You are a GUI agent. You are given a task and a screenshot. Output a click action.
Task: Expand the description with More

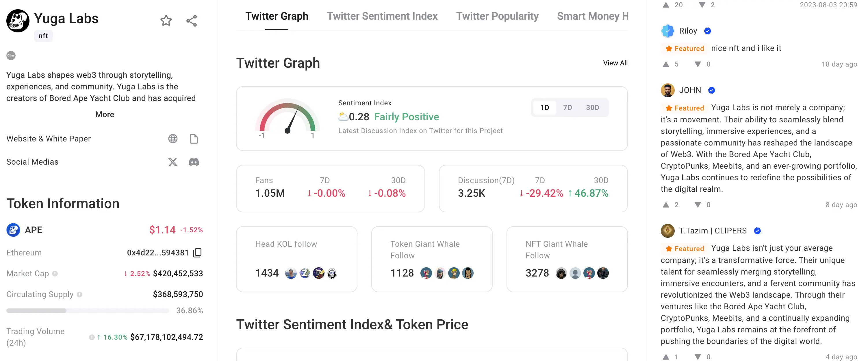[x=105, y=114]
